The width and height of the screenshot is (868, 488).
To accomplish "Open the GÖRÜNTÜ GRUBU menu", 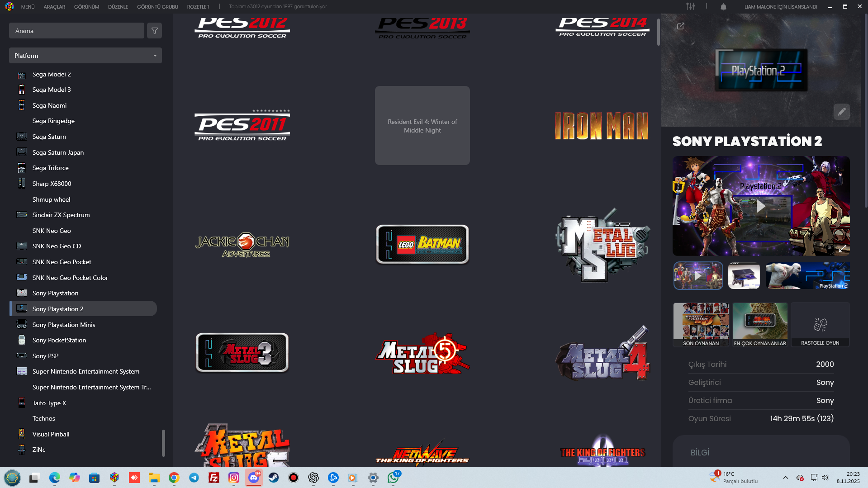I will tap(157, 7).
